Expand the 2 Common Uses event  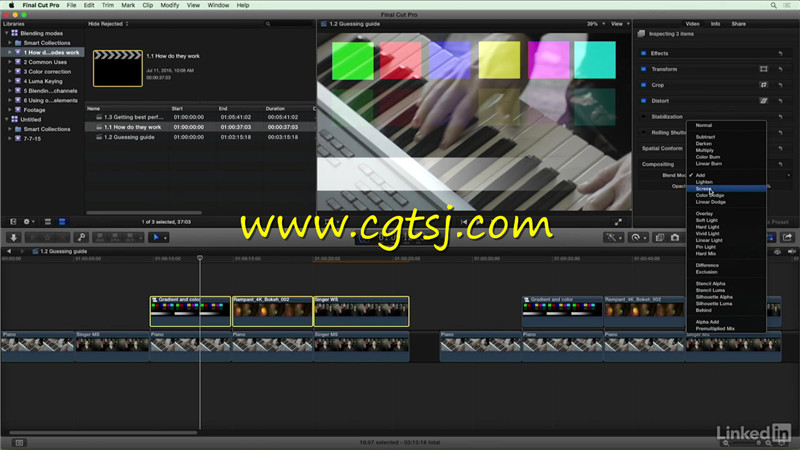tap(10, 62)
